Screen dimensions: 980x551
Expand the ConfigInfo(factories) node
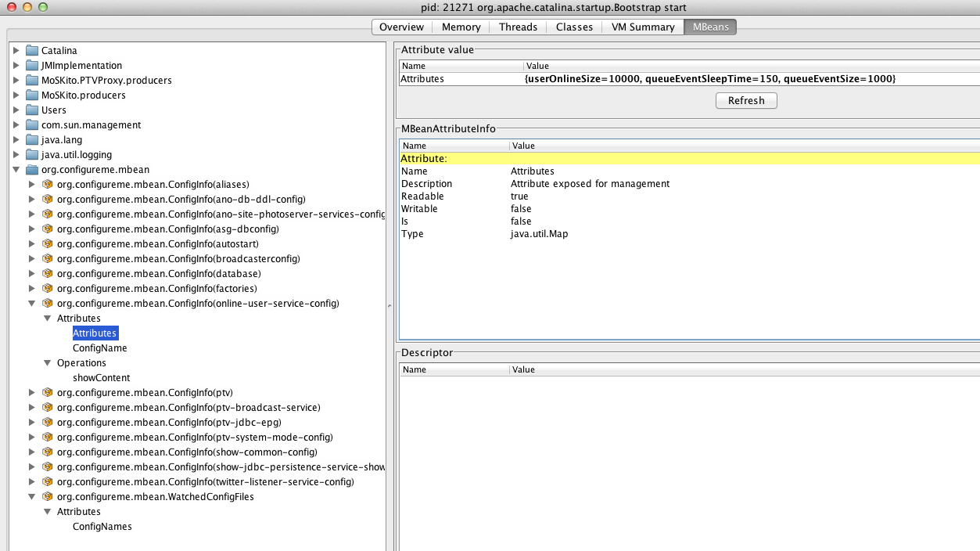click(x=31, y=288)
